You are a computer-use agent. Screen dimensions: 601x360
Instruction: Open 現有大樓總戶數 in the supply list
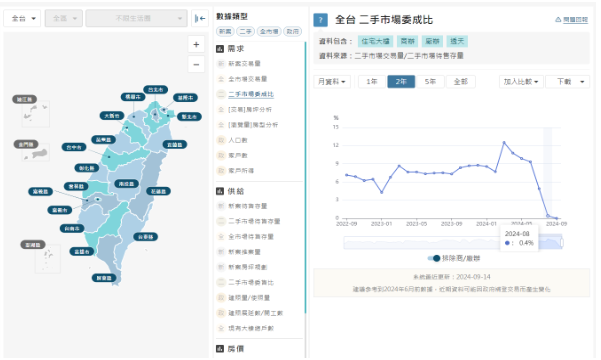pyautogui.click(x=251, y=328)
